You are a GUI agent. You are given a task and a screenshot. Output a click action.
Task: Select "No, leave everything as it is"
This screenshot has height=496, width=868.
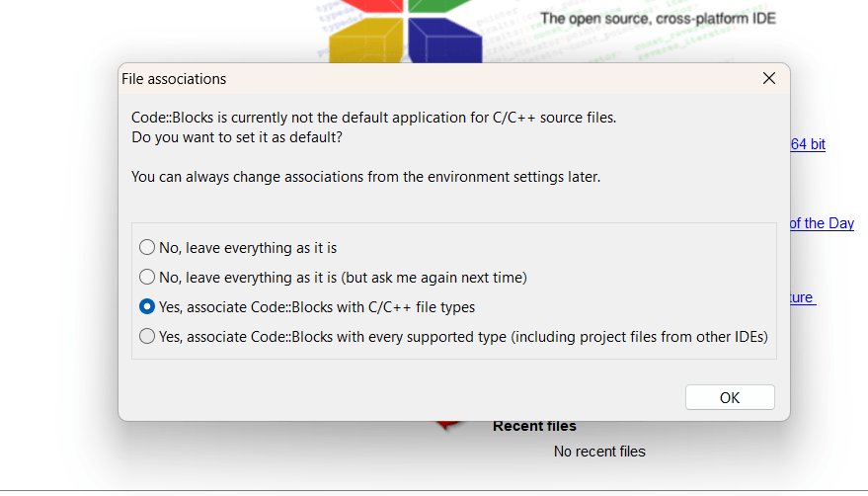pos(147,247)
